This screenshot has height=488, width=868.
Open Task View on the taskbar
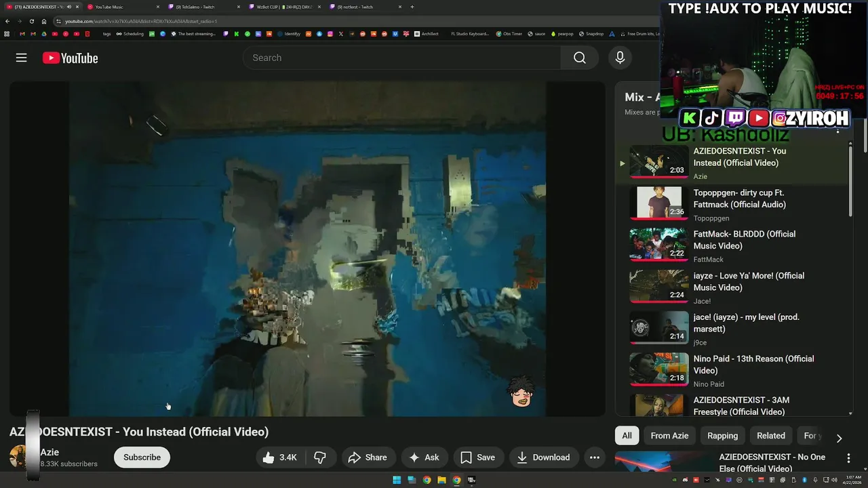click(x=412, y=480)
